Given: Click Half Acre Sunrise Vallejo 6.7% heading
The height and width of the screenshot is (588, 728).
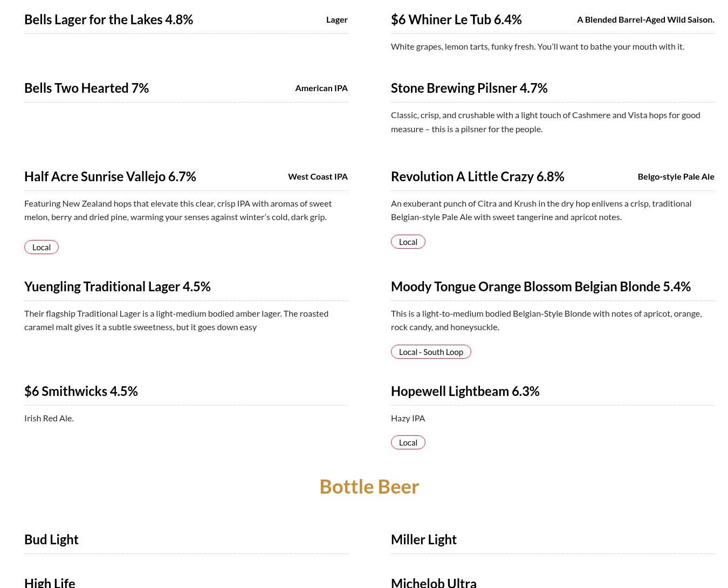Looking at the screenshot, I should 110,176.
